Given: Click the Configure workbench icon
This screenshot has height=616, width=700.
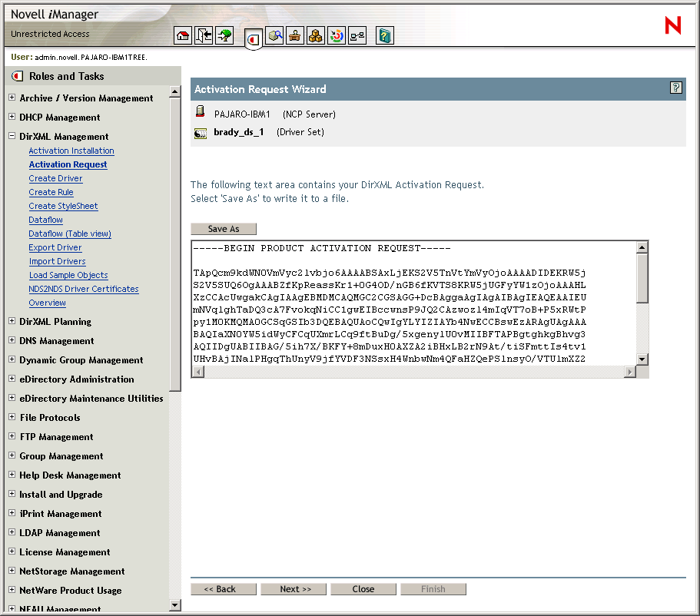Looking at the screenshot, I should click(x=295, y=35).
